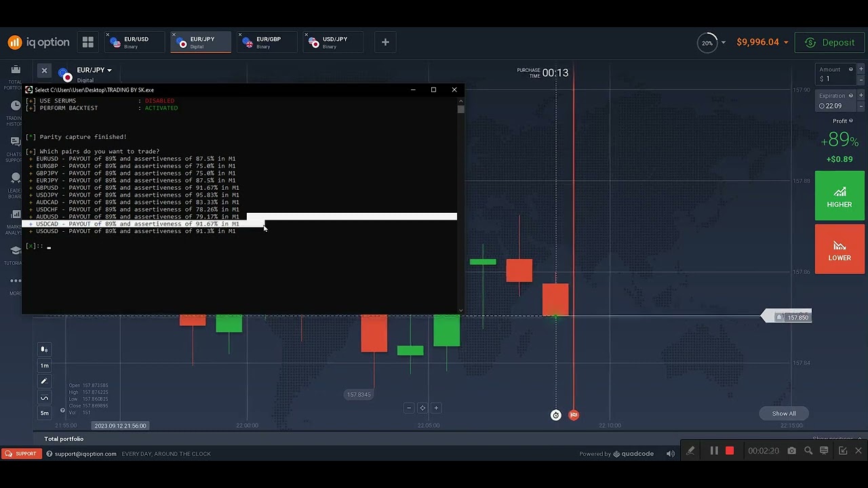Screen dimensions: 868x488
Task: Expand Show positions panel
Action: [x=837, y=439]
